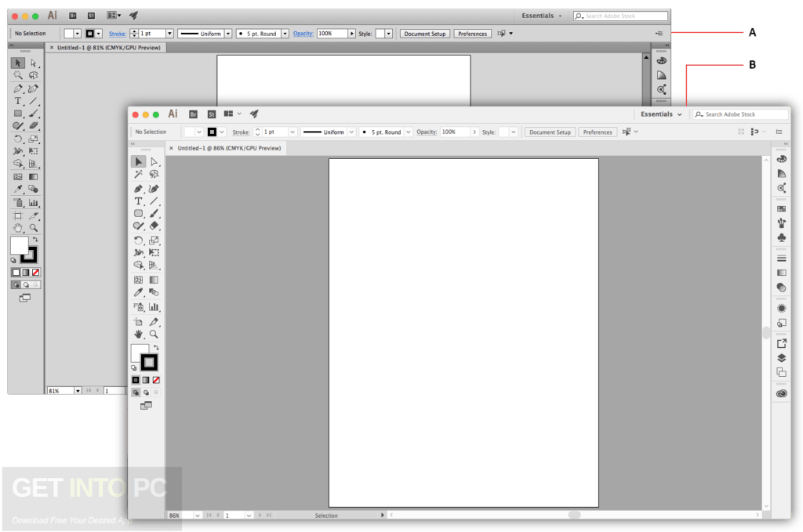Click the Opacity 100% field in front window
803x532 pixels.
(455, 132)
